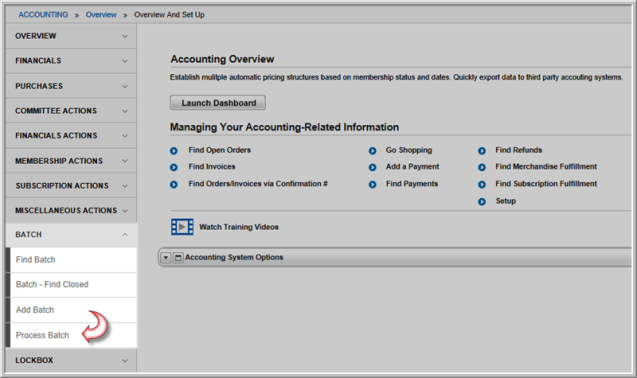Click the arrow bullet beside Add a Payment
The image size is (637, 378).
point(373,167)
